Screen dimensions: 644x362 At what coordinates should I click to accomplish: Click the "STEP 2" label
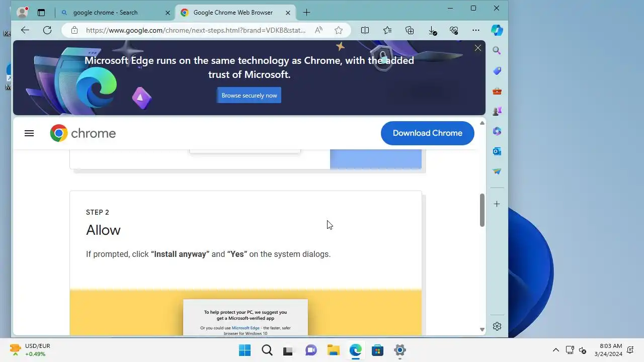[x=98, y=212]
